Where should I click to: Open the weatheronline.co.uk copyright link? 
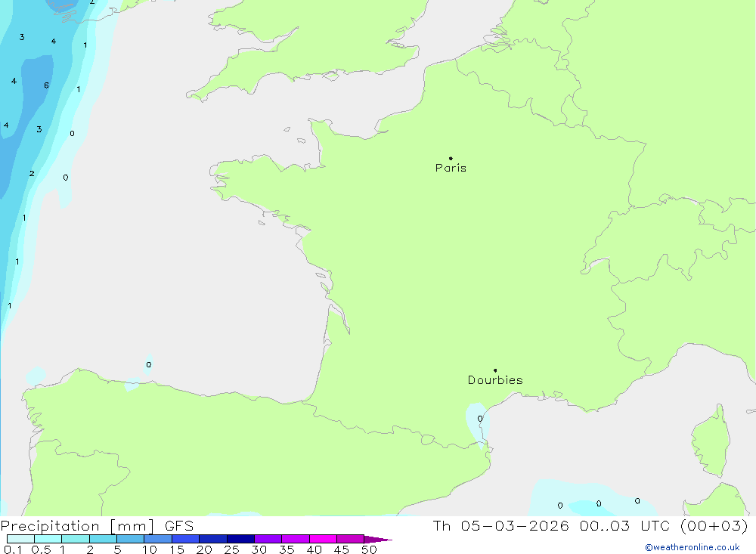(692, 547)
